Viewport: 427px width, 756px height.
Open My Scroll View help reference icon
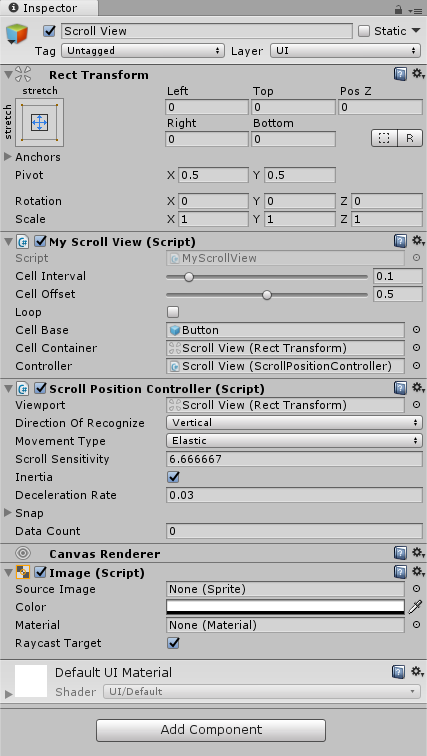point(400,241)
